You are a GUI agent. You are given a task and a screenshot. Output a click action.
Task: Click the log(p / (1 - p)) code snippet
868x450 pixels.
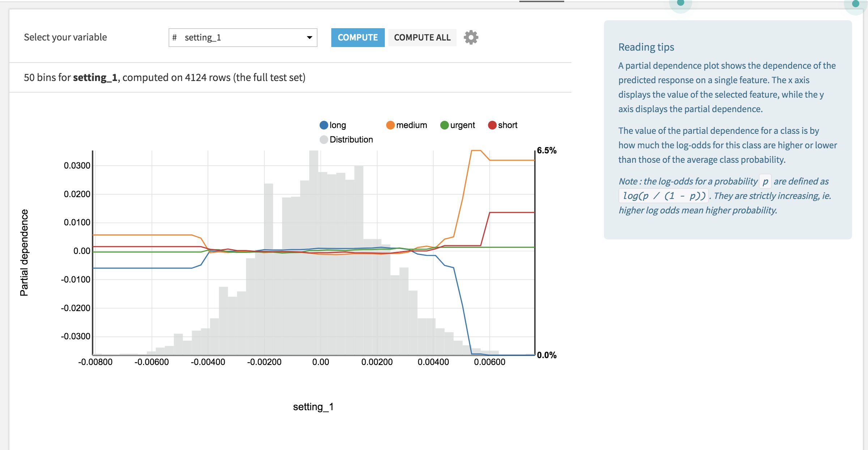coord(663,196)
